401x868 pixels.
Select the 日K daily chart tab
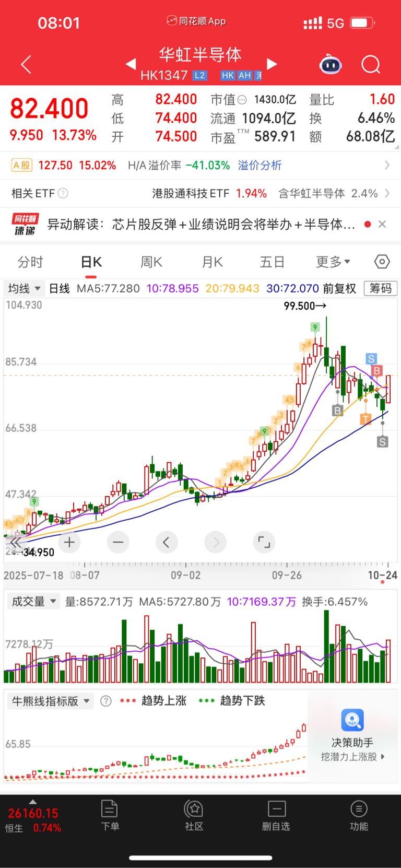pyautogui.click(x=91, y=262)
